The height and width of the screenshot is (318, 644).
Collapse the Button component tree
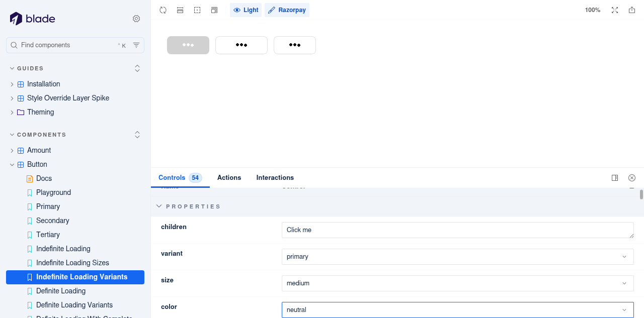coord(12,165)
